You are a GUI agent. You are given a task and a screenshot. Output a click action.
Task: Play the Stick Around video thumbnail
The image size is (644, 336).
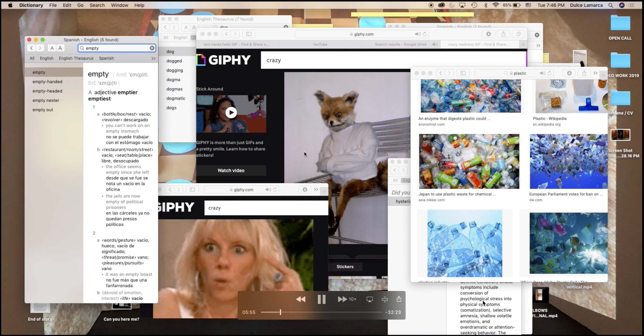tap(231, 113)
